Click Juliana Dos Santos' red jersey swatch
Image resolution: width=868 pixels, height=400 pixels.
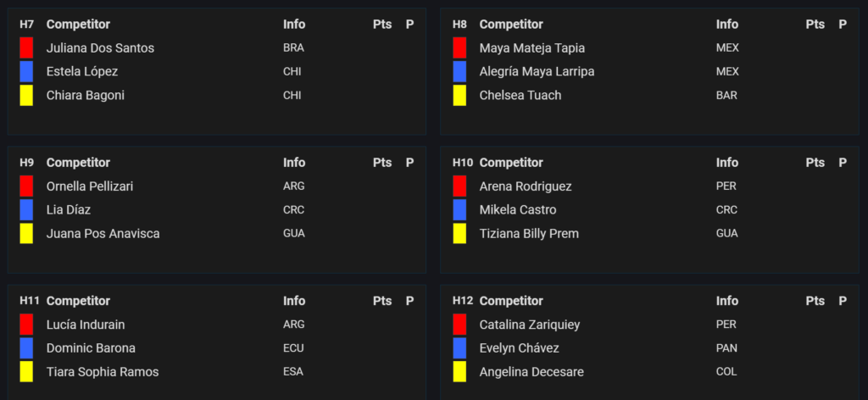pos(26,47)
